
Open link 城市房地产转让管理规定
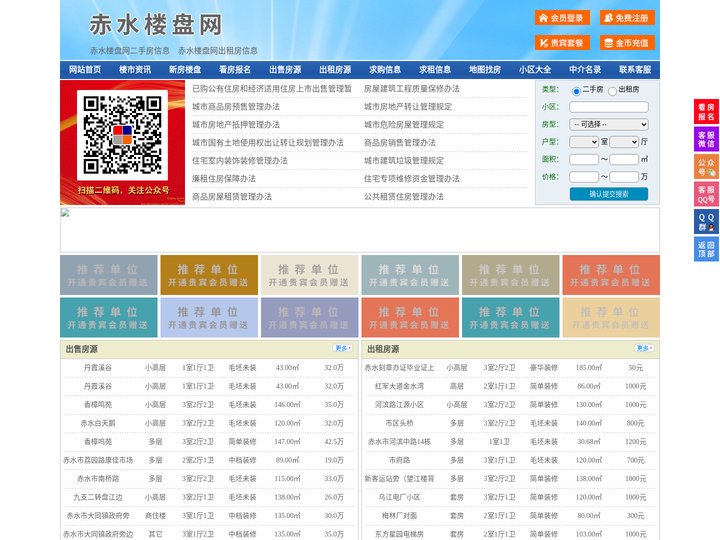pyautogui.click(x=408, y=107)
